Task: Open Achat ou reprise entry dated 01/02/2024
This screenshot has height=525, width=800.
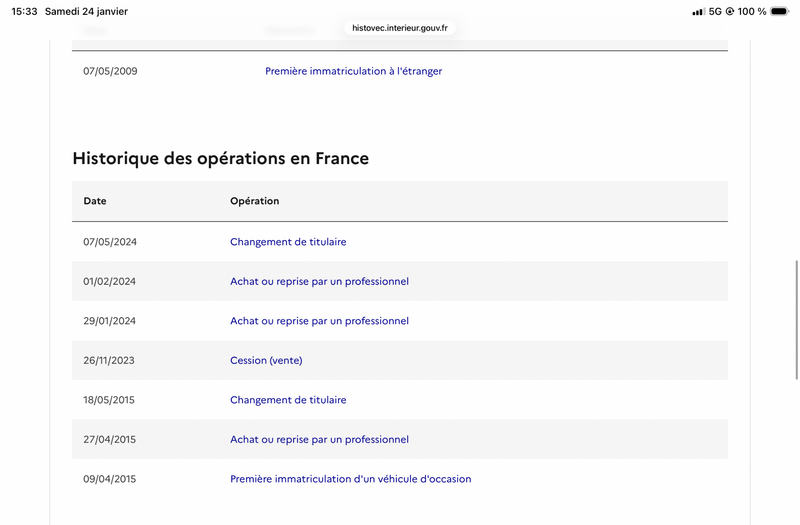Action: click(319, 281)
